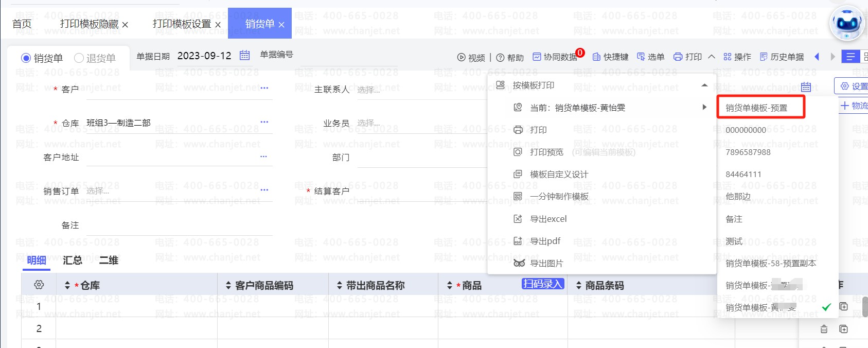Open 帮助 help
Image resolution: width=868 pixels, height=348 pixels.
pos(510,57)
